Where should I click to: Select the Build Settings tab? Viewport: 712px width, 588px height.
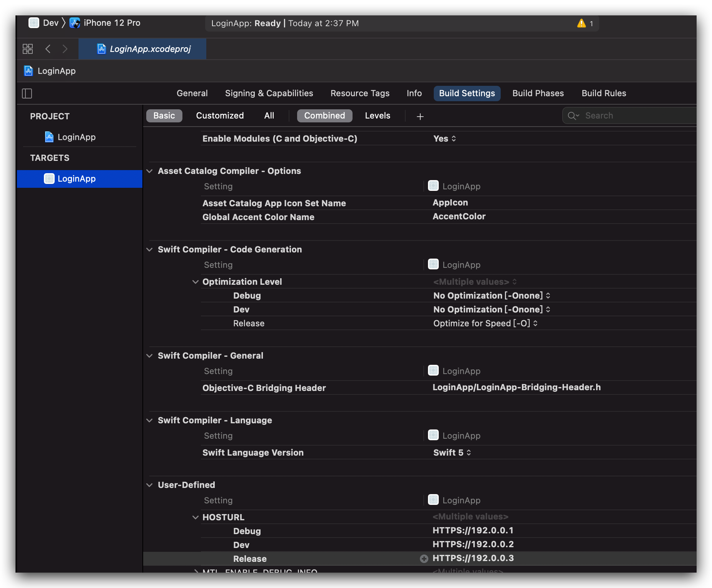(467, 93)
